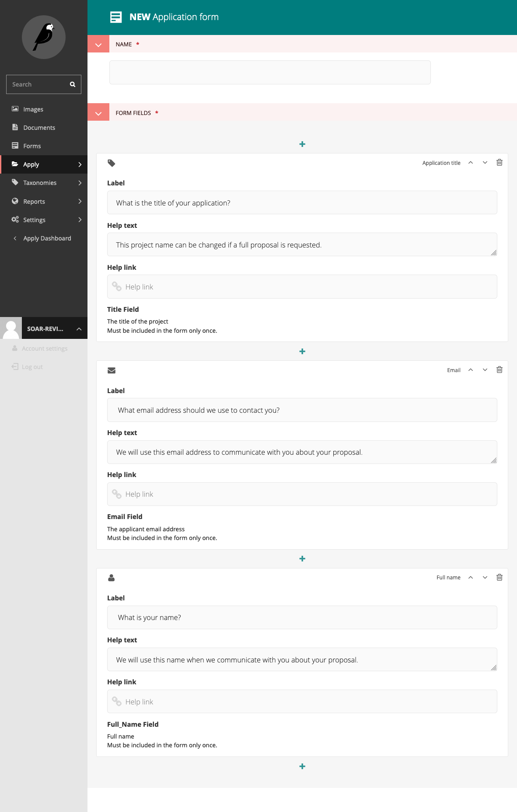Open the Settings submenu arrow
The image size is (517, 812).
pos(80,220)
